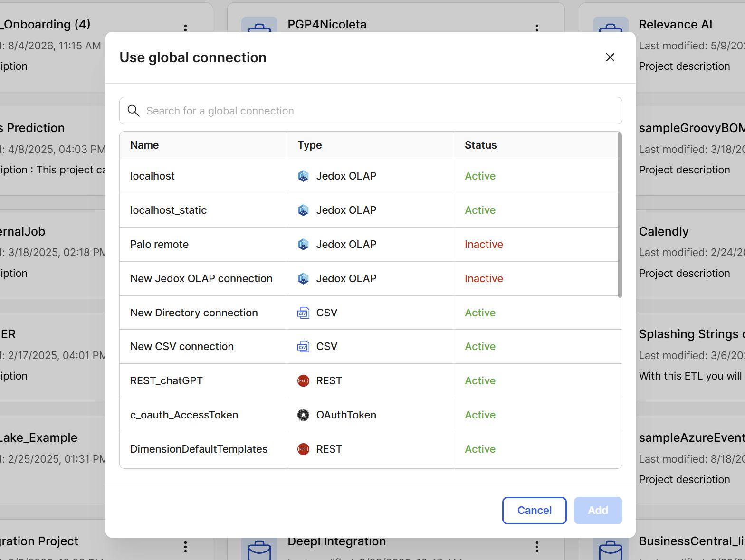Click the search magnifier icon

tap(134, 111)
